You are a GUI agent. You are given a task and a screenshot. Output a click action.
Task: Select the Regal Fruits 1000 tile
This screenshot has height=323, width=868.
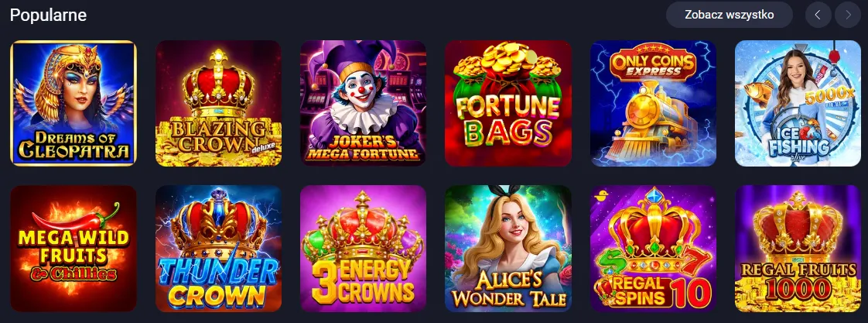click(798, 248)
